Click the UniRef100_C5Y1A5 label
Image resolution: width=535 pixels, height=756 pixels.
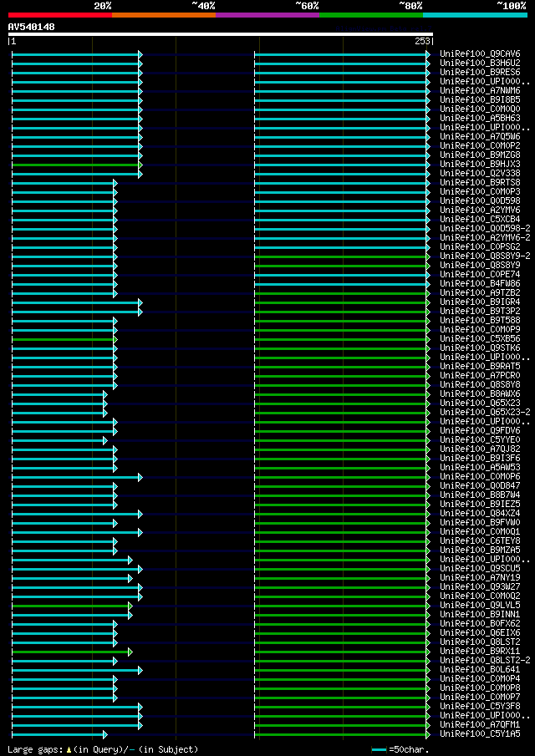point(480,733)
